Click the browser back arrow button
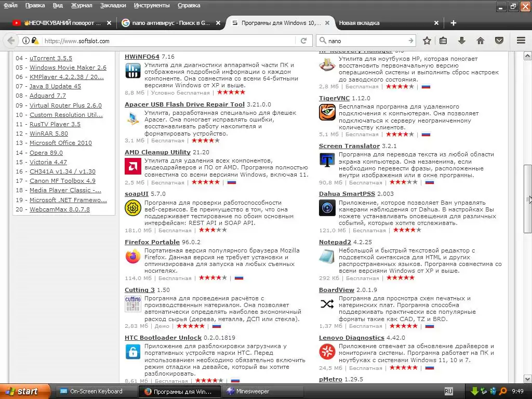 (x=11, y=41)
